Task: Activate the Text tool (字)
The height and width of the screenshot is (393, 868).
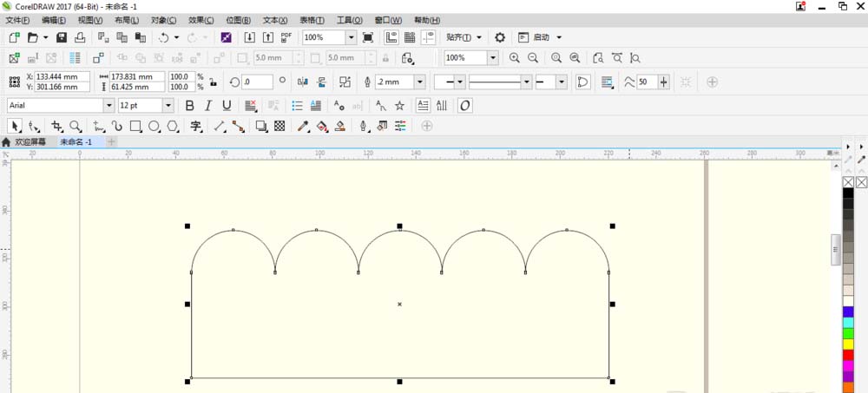Action: click(196, 126)
